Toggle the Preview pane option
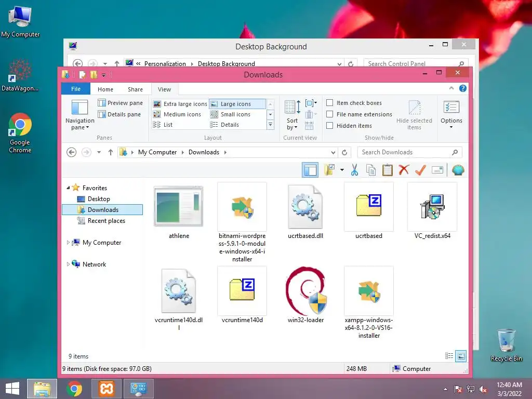The image size is (532, 399). (120, 103)
